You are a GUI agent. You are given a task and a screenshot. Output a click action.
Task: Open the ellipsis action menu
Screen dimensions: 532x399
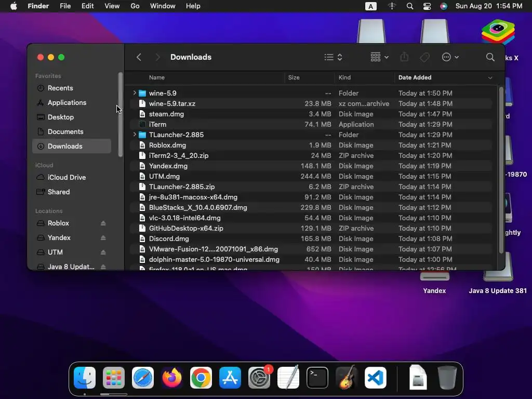tap(450, 57)
